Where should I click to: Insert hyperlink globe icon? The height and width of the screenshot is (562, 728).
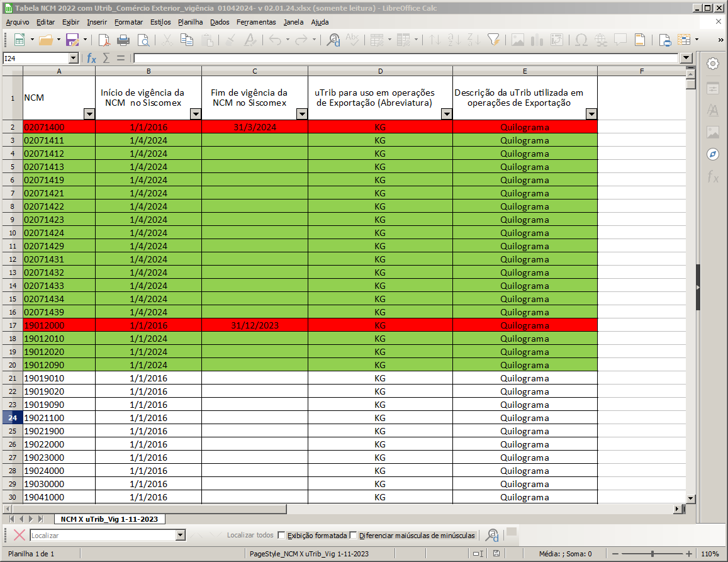pyautogui.click(x=601, y=40)
